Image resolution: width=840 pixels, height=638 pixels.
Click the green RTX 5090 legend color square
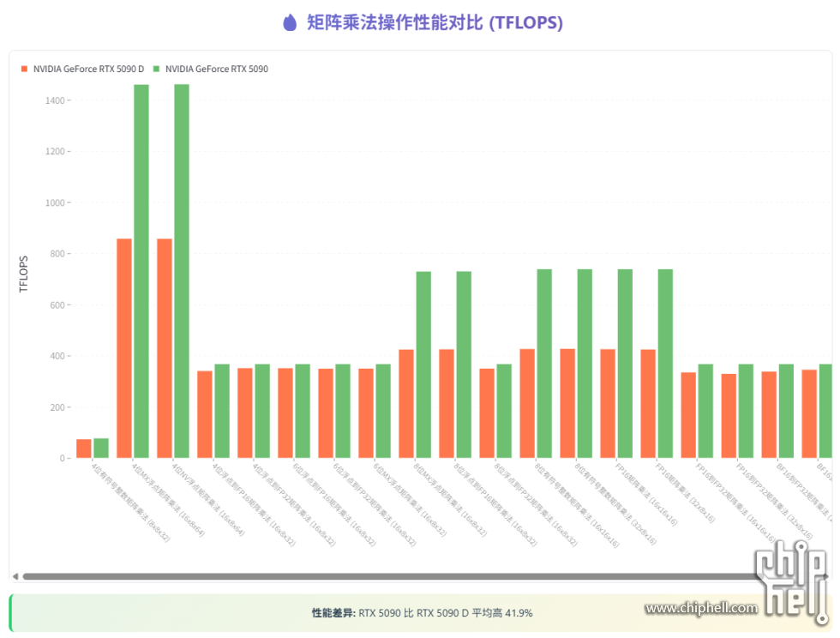point(156,69)
